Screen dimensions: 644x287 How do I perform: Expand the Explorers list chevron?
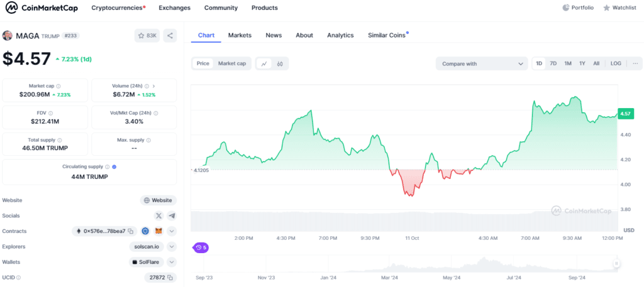click(172, 246)
